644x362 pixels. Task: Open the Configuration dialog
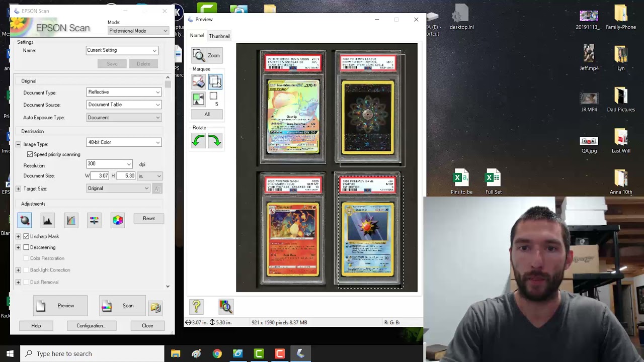tap(91, 326)
